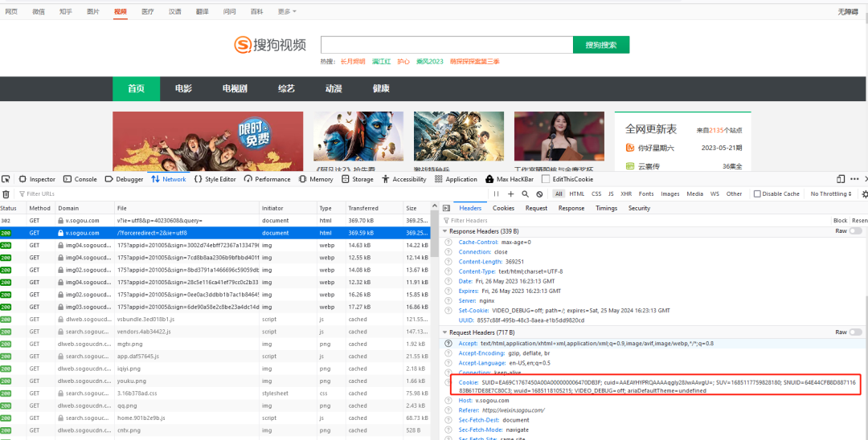Toggle Raw for Request Headers

[855, 332]
